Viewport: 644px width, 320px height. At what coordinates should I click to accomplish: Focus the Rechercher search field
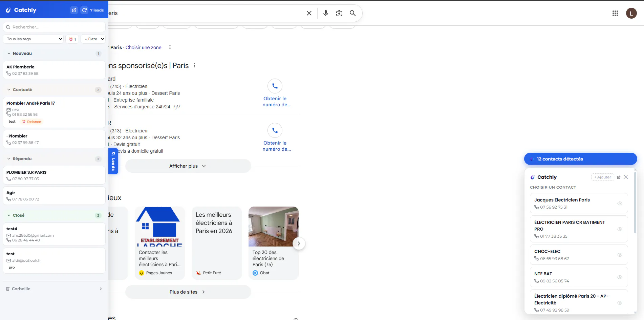point(54,27)
